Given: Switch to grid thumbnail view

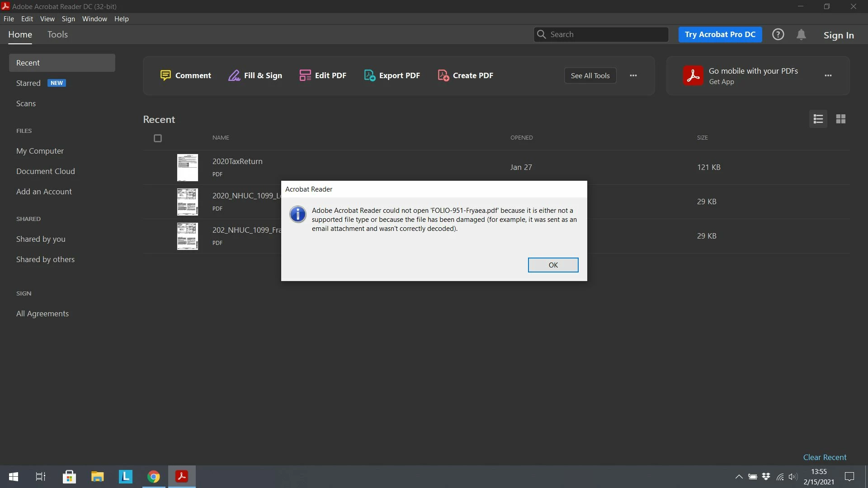Looking at the screenshot, I should 840,119.
